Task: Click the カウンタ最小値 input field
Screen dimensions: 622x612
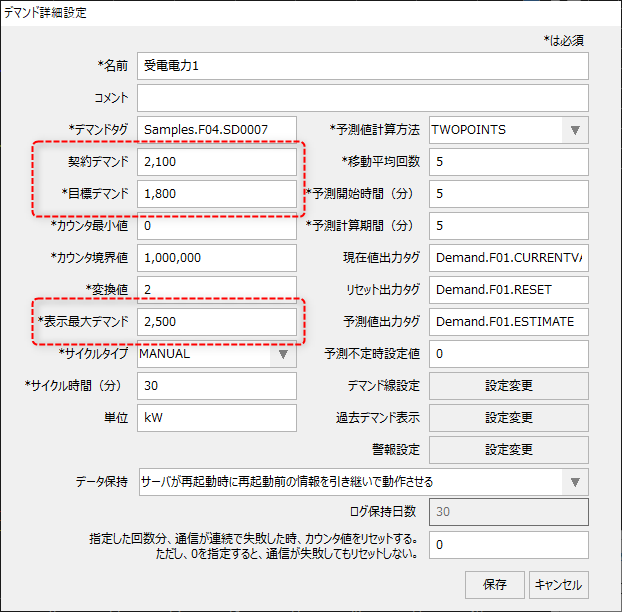Action: (217, 226)
